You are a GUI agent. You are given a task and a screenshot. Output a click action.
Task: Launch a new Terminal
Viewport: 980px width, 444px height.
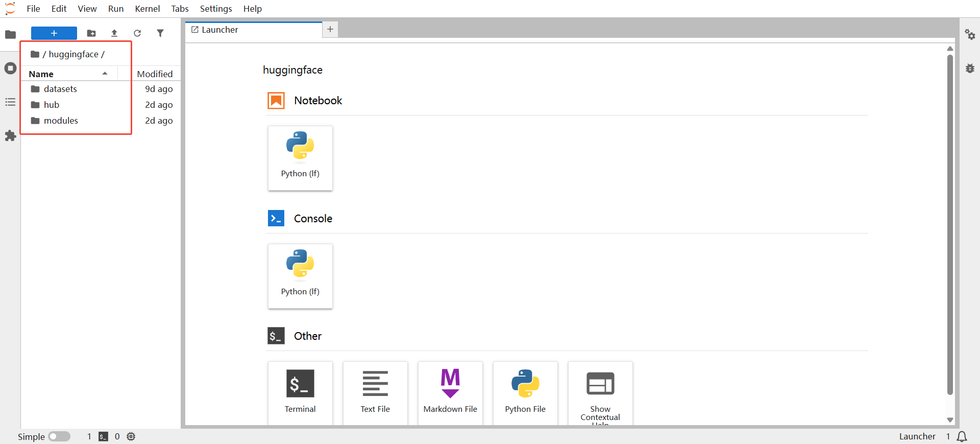(300, 392)
